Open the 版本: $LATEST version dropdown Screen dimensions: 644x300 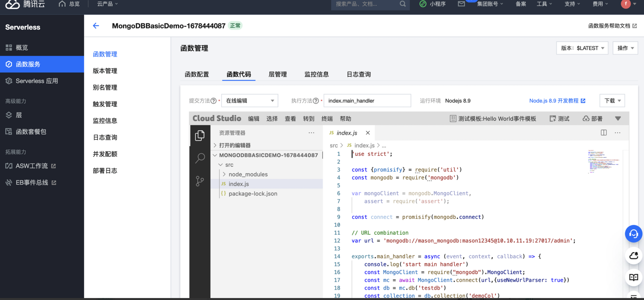(582, 48)
